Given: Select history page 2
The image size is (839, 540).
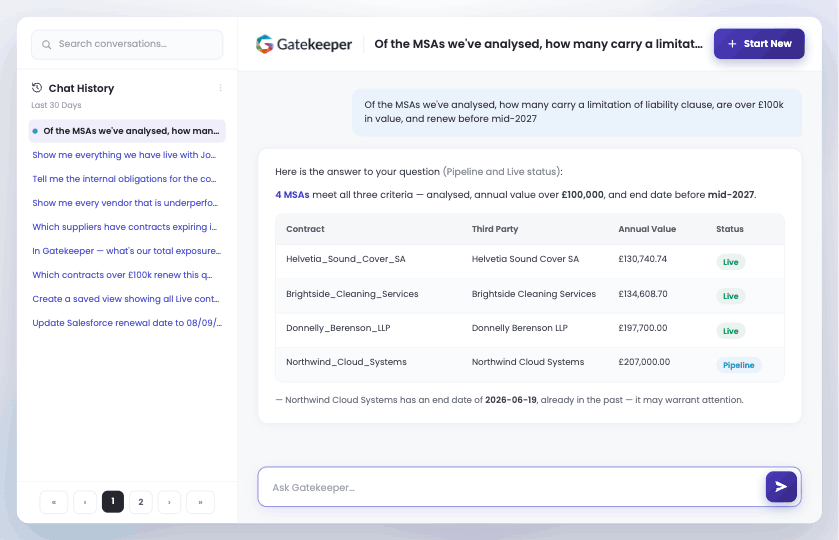Looking at the screenshot, I should (x=141, y=502).
